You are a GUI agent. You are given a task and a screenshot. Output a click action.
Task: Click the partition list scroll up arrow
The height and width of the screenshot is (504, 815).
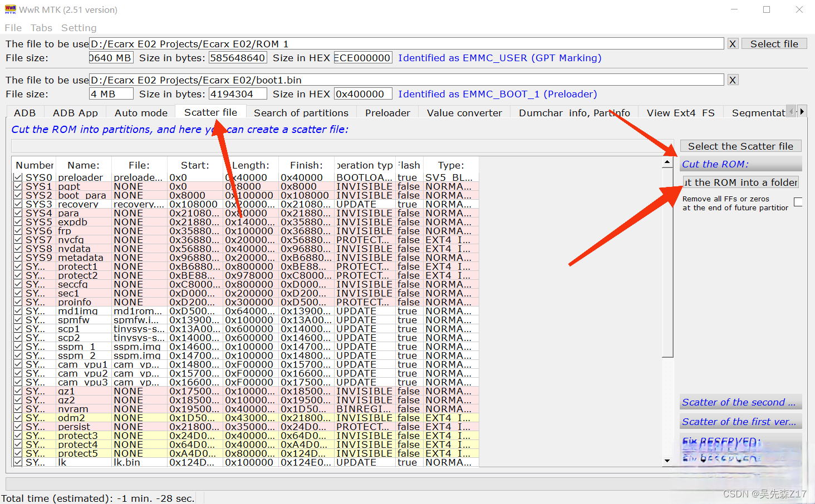pos(667,163)
